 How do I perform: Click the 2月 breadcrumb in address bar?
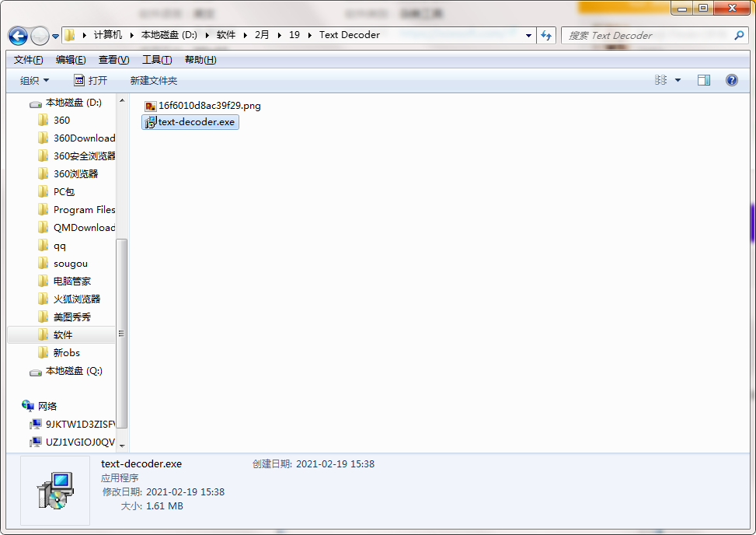pyautogui.click(x=262, y=35)
